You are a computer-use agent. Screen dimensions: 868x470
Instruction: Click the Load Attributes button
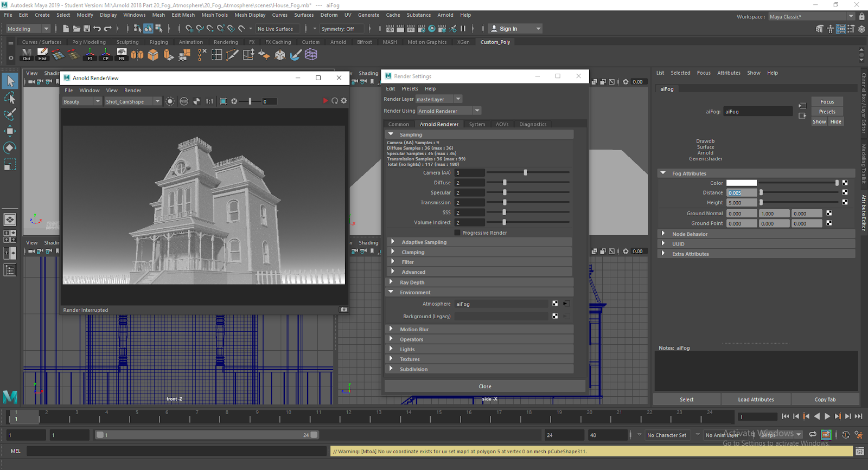click(756, 400)
